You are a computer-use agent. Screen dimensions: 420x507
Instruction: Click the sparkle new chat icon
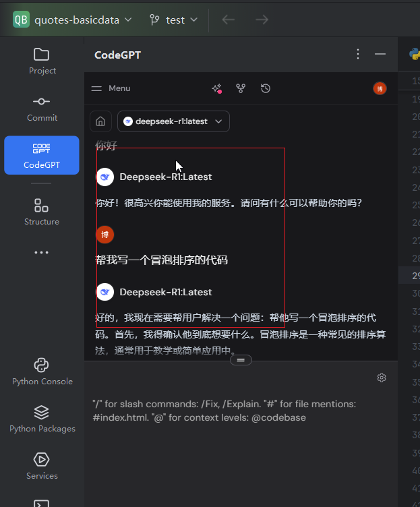pos(216,88)
